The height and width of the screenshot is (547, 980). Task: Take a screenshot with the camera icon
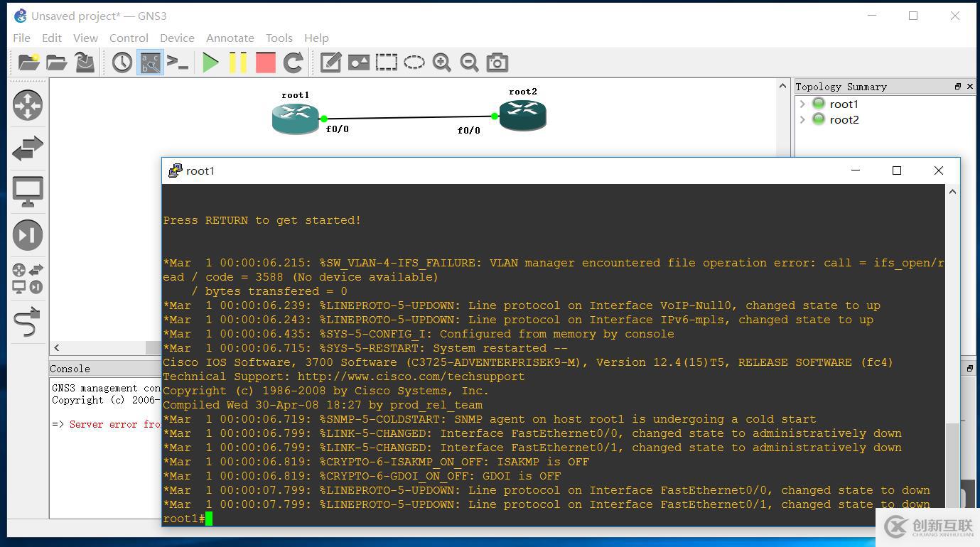pos(497,63)
